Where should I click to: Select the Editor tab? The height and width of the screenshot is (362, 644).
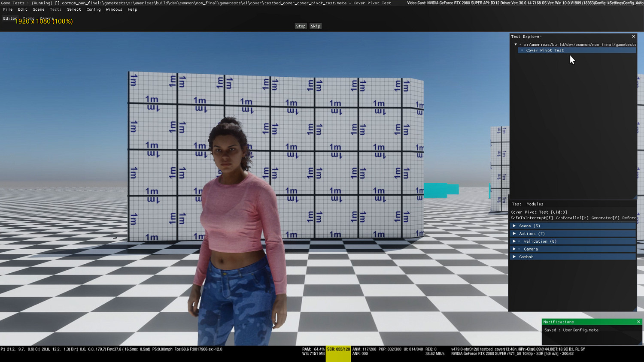pos(9,18)
